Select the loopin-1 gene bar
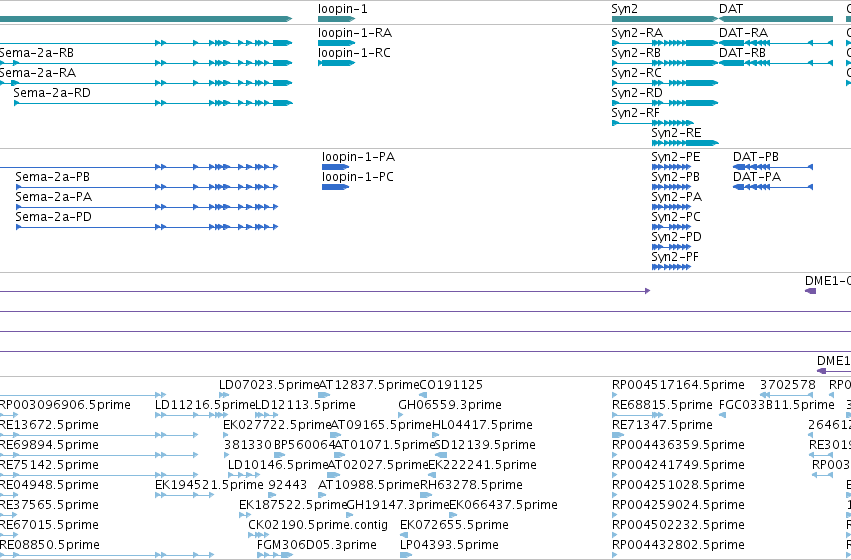 click(336, 19)
